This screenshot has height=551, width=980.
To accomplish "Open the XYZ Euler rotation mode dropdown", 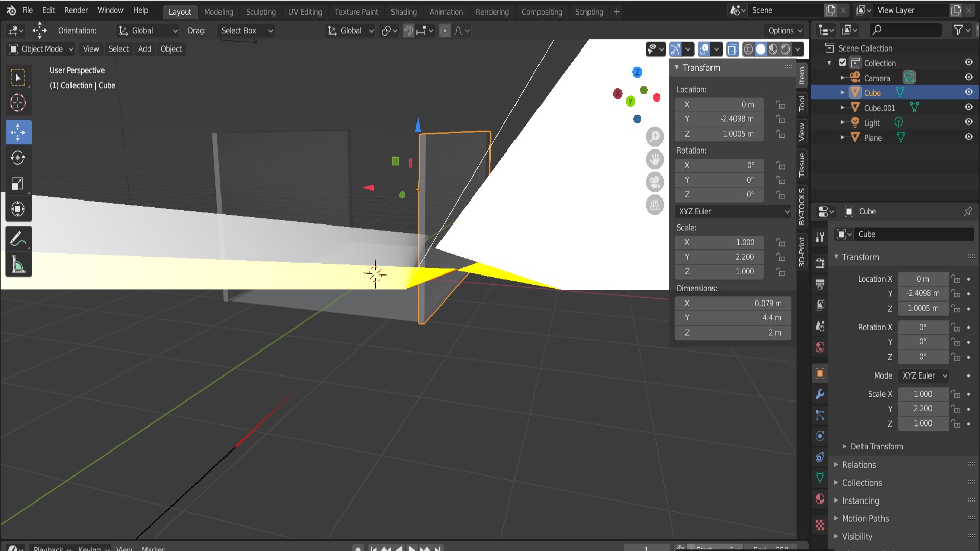I will (732, 211).
